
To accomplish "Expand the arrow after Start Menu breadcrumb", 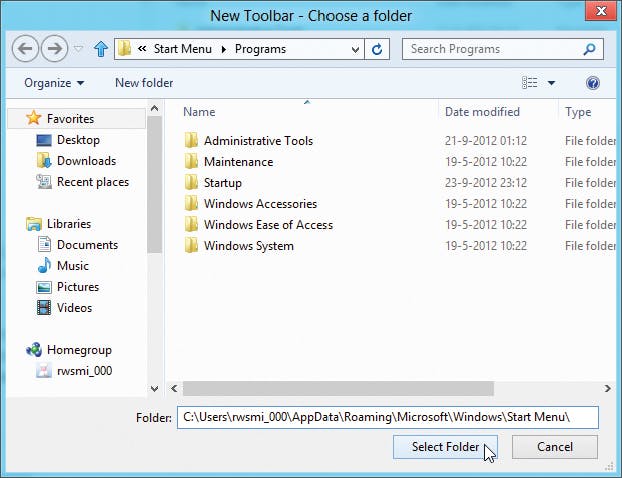I will 224,49.
